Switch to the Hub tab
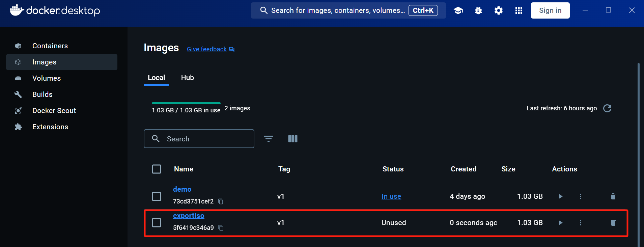 (188, 78)
